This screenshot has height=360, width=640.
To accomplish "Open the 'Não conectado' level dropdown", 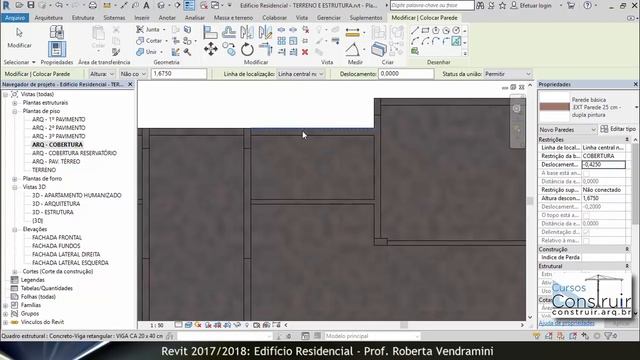I will coord(133,74).
